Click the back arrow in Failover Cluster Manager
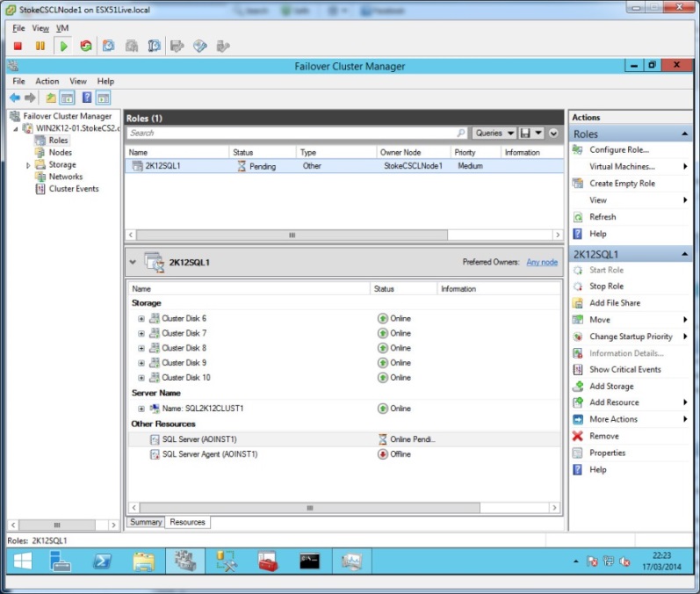700x594 pixels. click(15, 98)
